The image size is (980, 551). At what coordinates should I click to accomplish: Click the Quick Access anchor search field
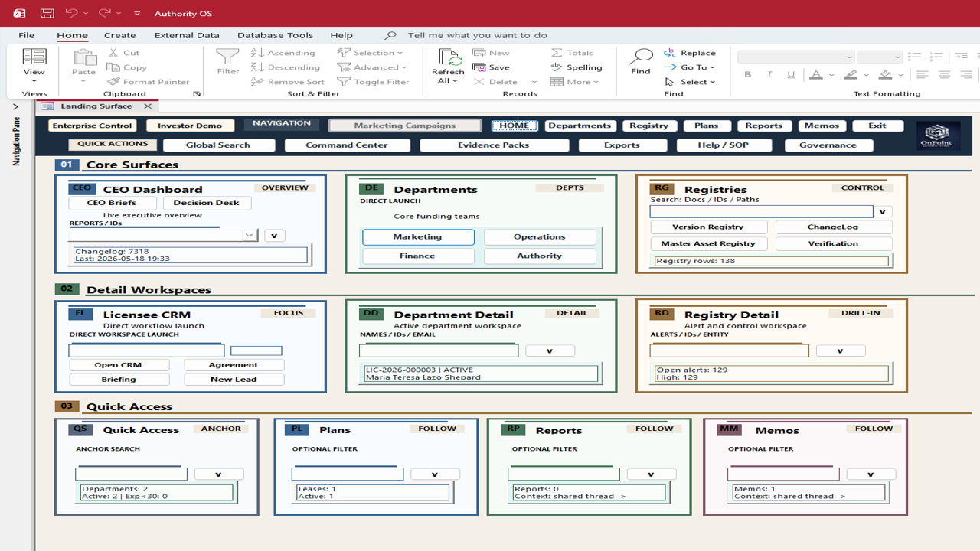(x=131, y=474)
